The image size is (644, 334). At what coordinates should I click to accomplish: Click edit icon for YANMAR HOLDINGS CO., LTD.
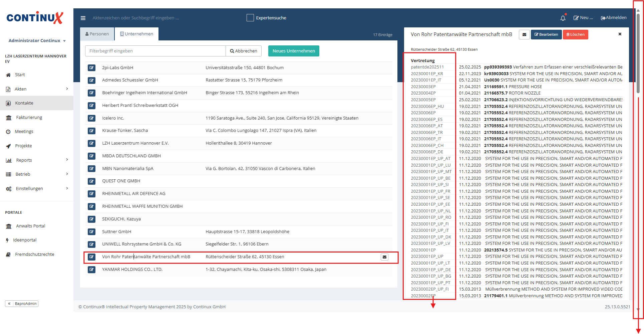point(91,270)
